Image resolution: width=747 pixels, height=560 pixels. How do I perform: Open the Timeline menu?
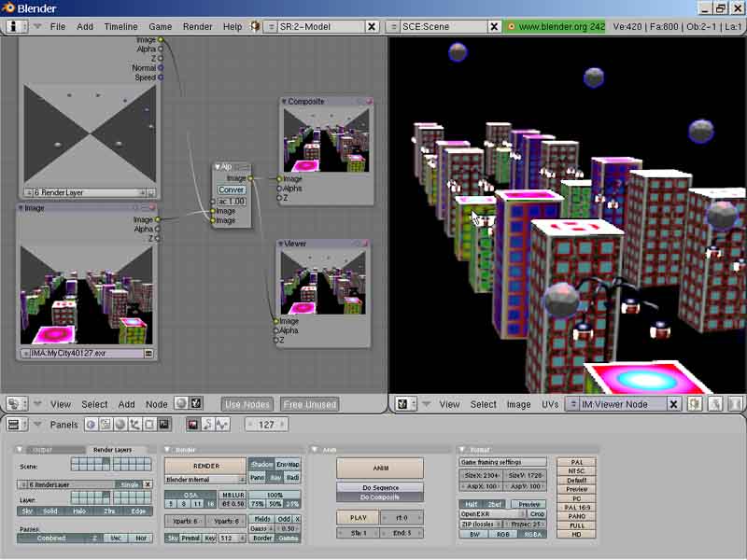point(121,27)
